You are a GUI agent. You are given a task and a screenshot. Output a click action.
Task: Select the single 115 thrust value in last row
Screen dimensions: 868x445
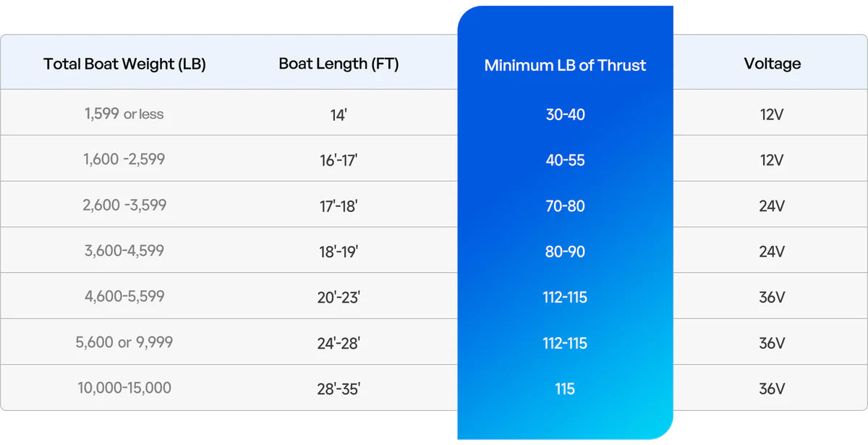tap(565, 389)
